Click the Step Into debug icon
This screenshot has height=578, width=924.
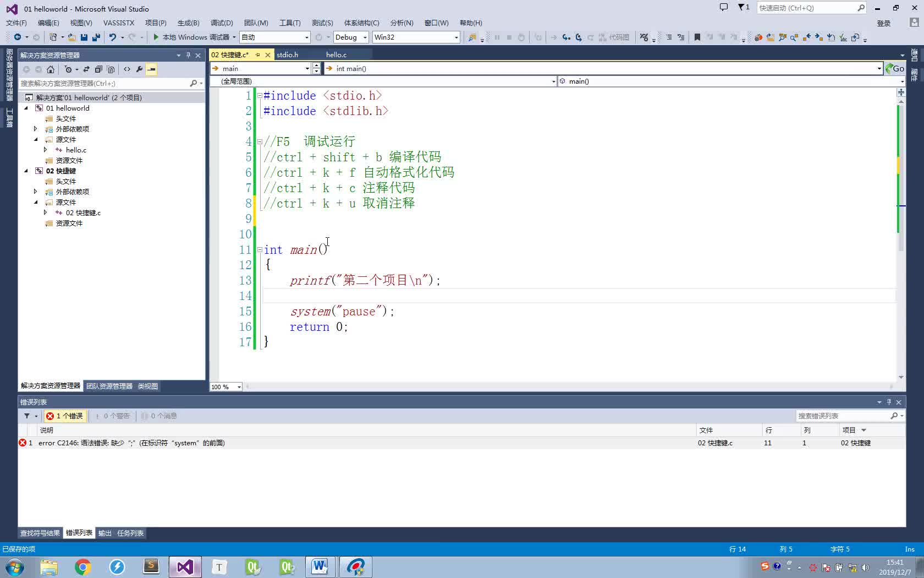coord(566,37)
